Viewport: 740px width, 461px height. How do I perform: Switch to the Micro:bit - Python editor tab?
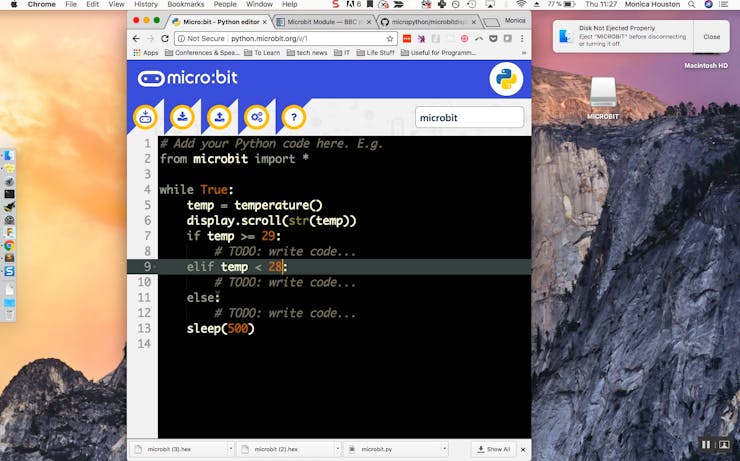click(219, 22)
